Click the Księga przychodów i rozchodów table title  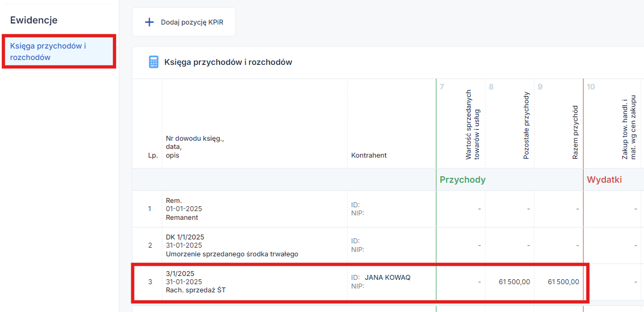(228, 63)
